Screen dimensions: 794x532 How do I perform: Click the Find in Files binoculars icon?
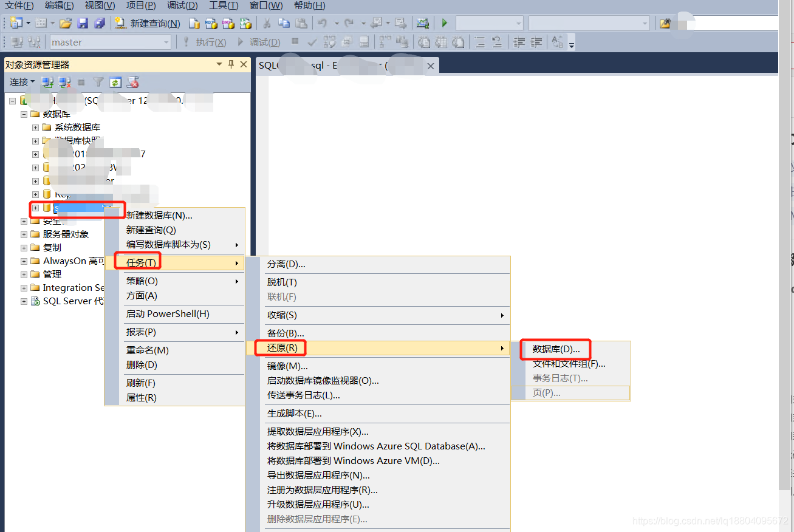pos(665,23)
